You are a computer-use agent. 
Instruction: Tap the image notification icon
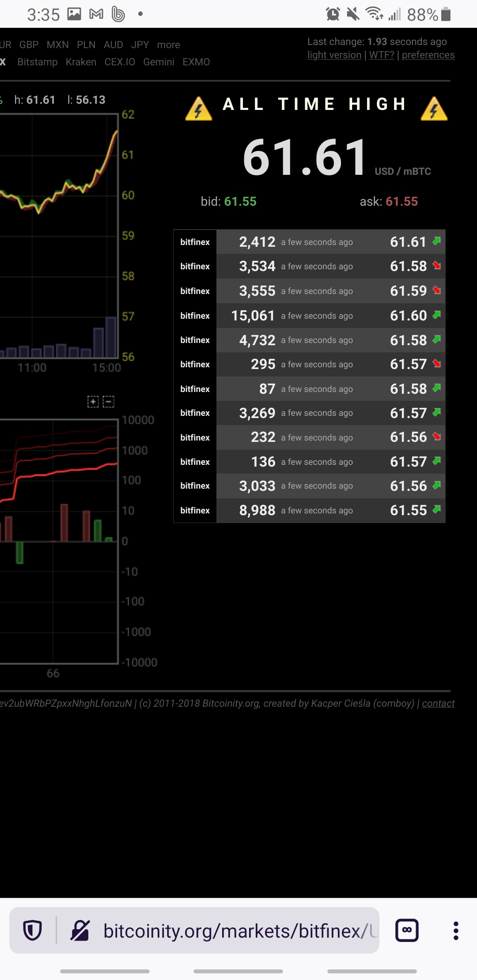tap(74, 14)
